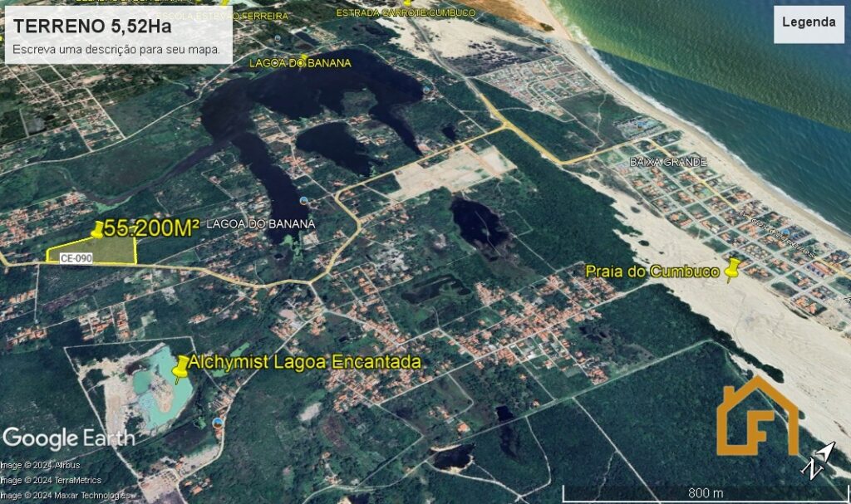Image resolution: width=851 pixels, height=504 pixels.
Task: Click the Google Earth logo
Action: pyautogui.click(x=68, y=438)
